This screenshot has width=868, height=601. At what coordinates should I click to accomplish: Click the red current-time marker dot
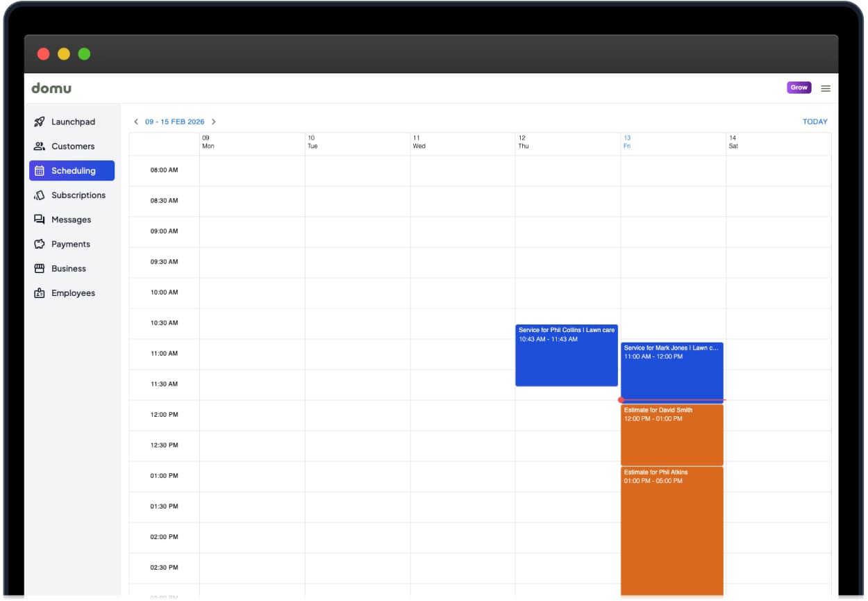pyautogui.click(x=621, y=400)
